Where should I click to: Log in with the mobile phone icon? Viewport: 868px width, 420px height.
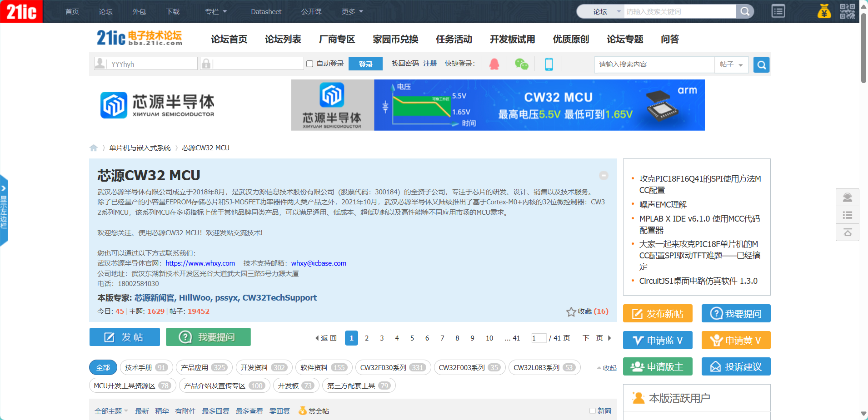549,64
